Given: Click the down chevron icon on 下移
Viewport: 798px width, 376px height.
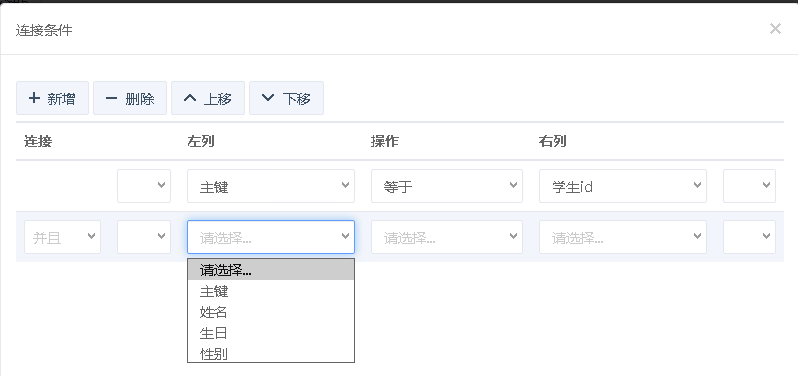Looking at the screenshot, I should pos(268,98).
